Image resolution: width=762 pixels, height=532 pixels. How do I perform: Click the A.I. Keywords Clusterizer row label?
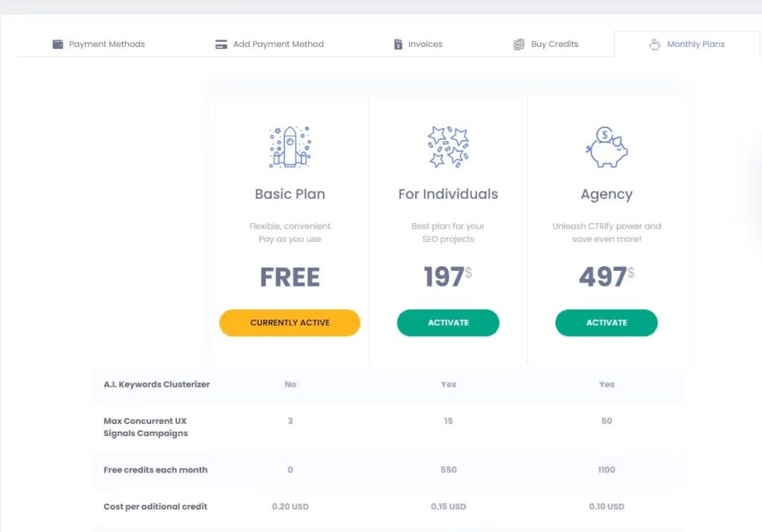(156, 385)
